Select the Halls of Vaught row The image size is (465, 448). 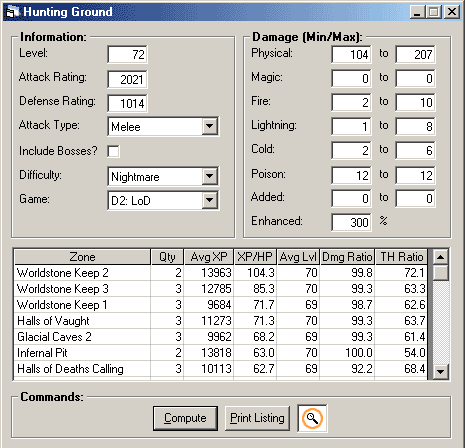(x=221, y=321)
